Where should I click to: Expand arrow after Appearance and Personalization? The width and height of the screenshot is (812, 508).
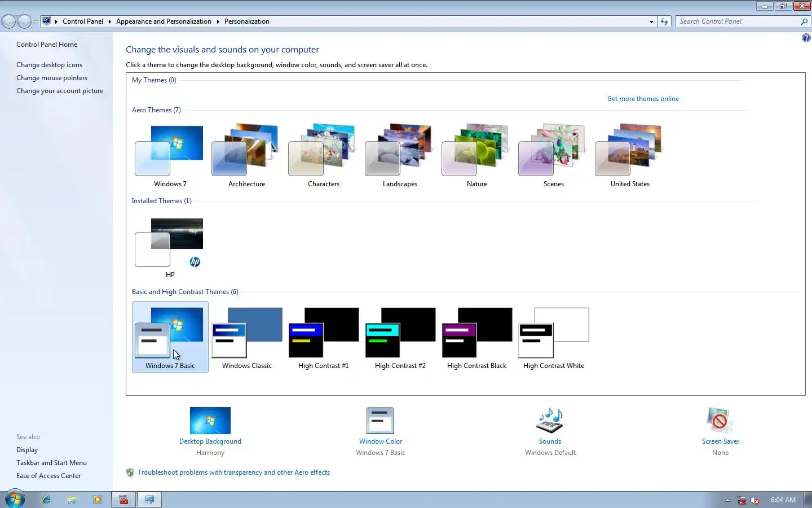(x=218, y=21)
